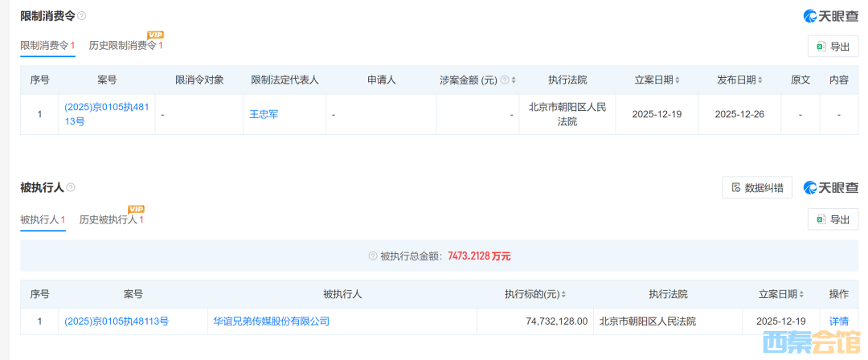The height and width of the screenshot is (360, 868).
Task: Sort 被执行人 table by 立案日期
Action: [801, 295]
